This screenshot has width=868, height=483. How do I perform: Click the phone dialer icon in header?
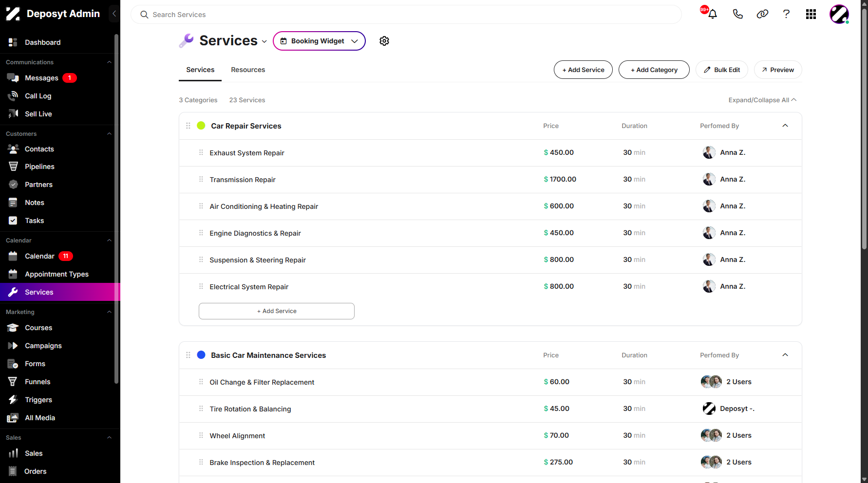[x=737, y=14]
